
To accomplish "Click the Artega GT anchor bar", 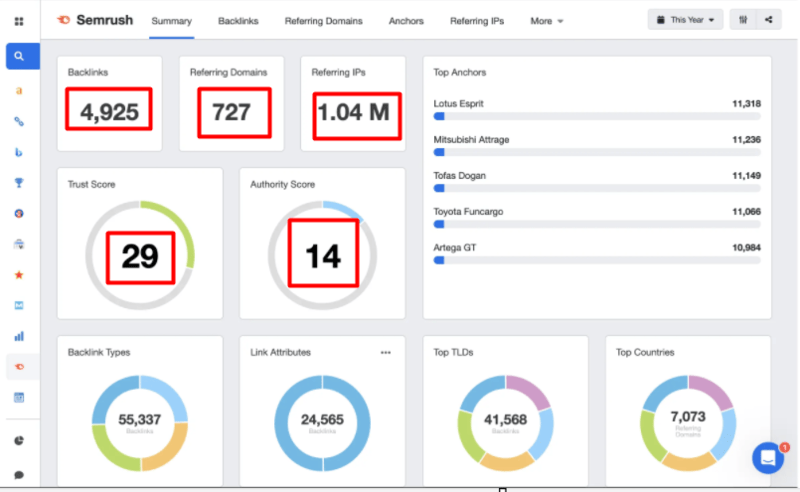I will (x=597, y=260).
